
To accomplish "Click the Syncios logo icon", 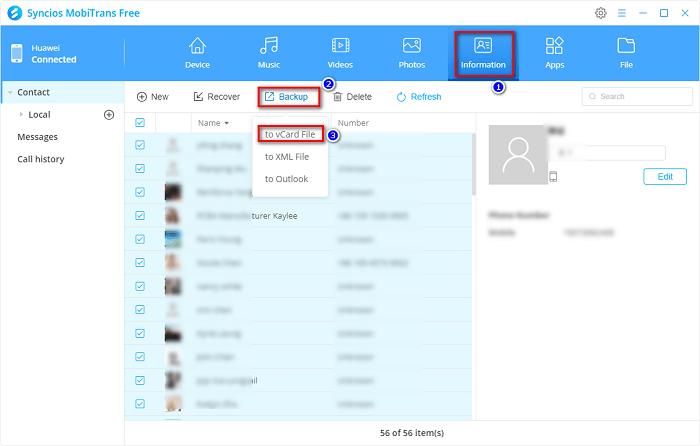I will pos(15,13).
